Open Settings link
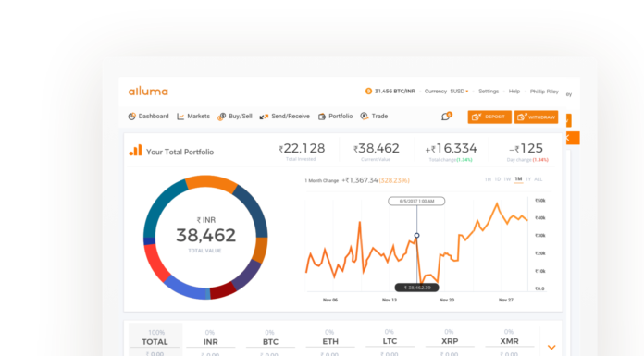 click(489, 92)
